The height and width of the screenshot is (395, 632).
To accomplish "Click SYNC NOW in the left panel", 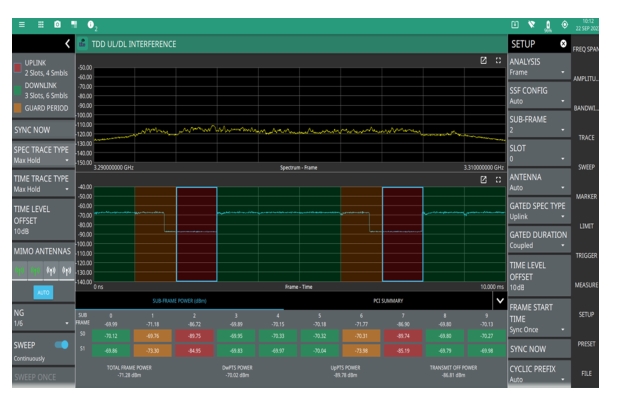I will [x=43, y=130].
